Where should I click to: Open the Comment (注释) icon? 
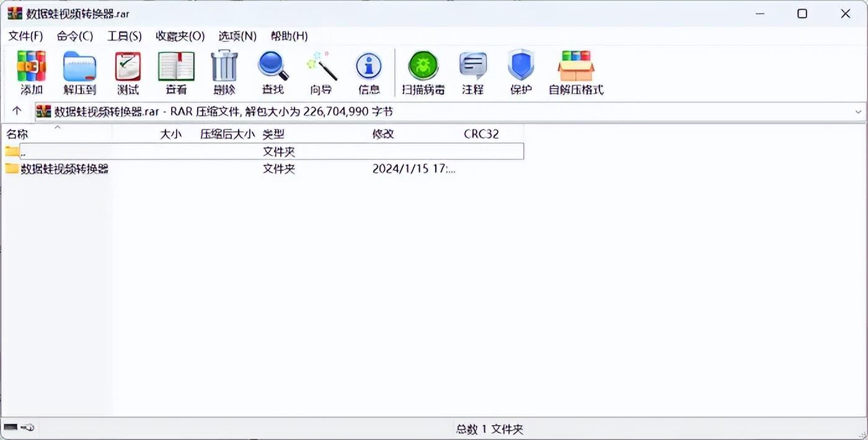tap(472, 73)
